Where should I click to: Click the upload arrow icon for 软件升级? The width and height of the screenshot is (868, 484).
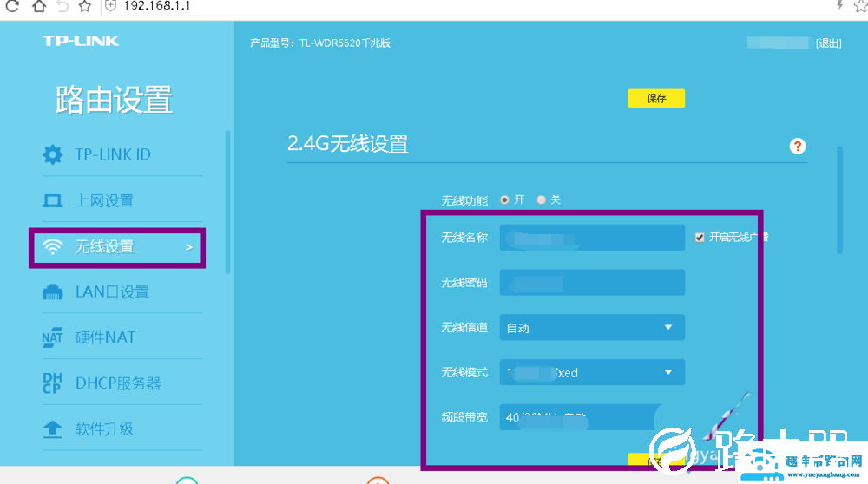pyautogui.click(x=53, y=429)
